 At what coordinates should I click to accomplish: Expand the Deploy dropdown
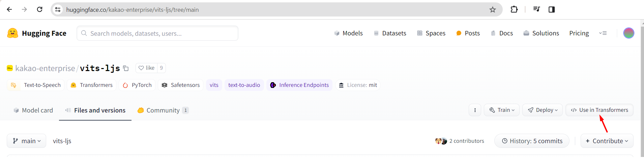click(543, 110)
